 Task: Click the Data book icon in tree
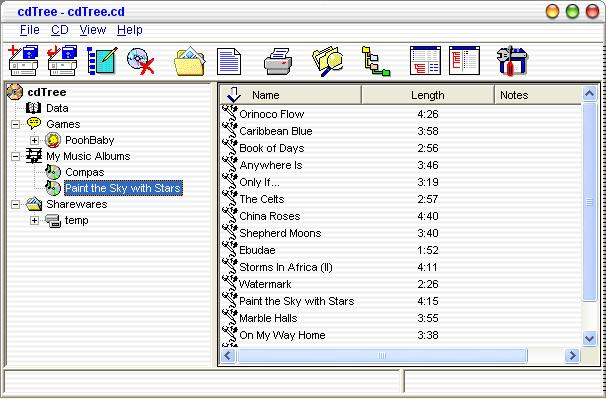click(34, 108)
